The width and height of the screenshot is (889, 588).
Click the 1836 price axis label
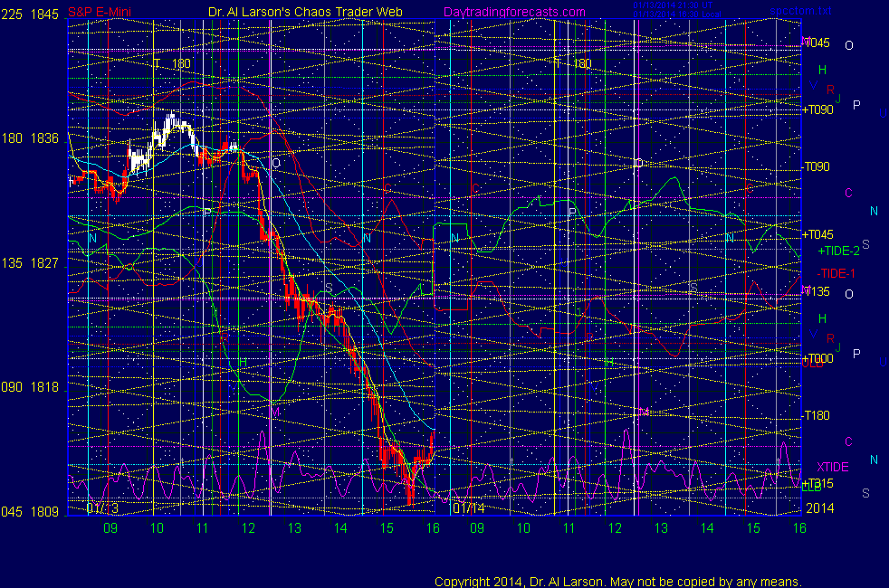tap(44, 138)
